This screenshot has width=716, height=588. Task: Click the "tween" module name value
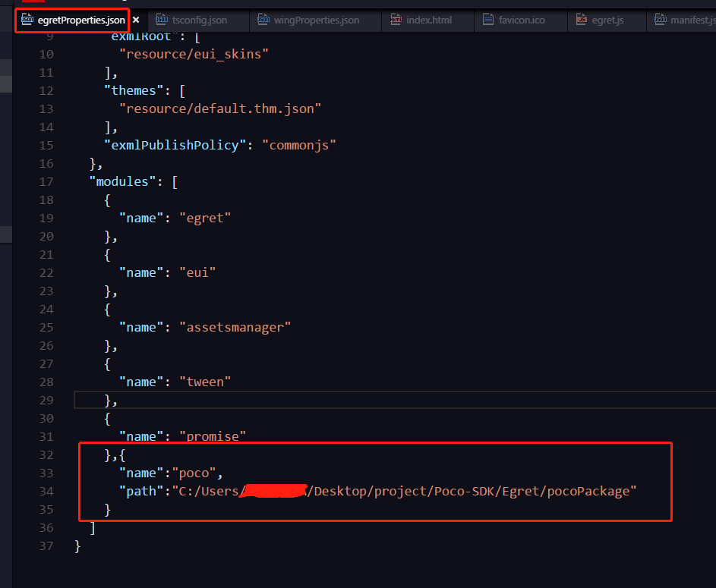(205, 382)
